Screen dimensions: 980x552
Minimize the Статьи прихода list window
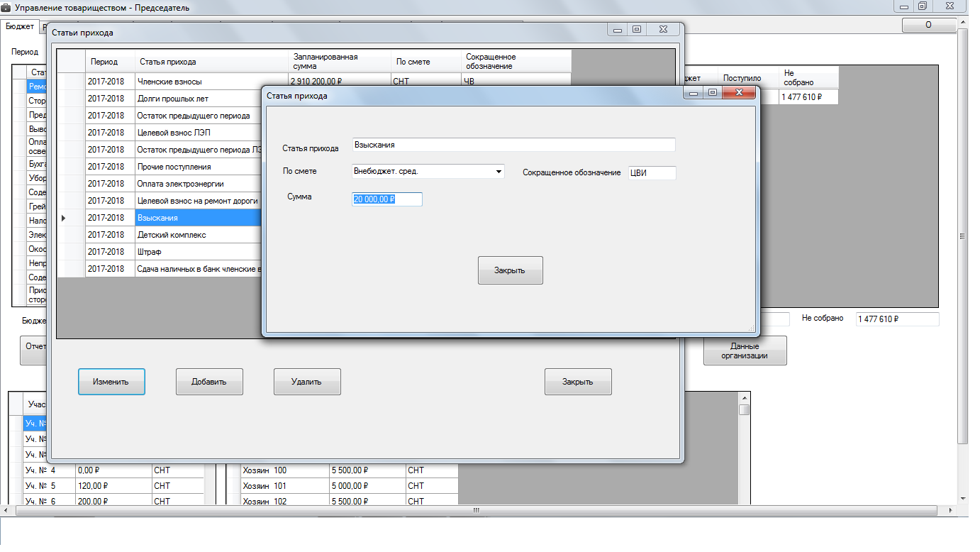tap(618, 30)
